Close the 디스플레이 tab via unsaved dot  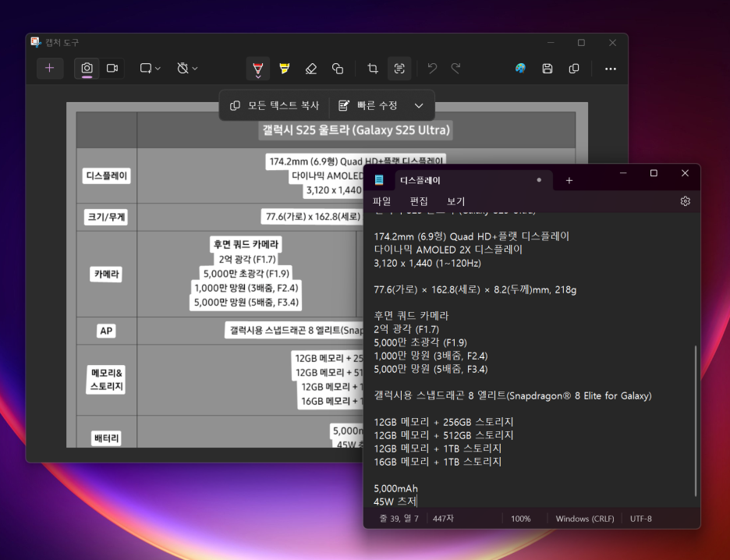[539, 180]
